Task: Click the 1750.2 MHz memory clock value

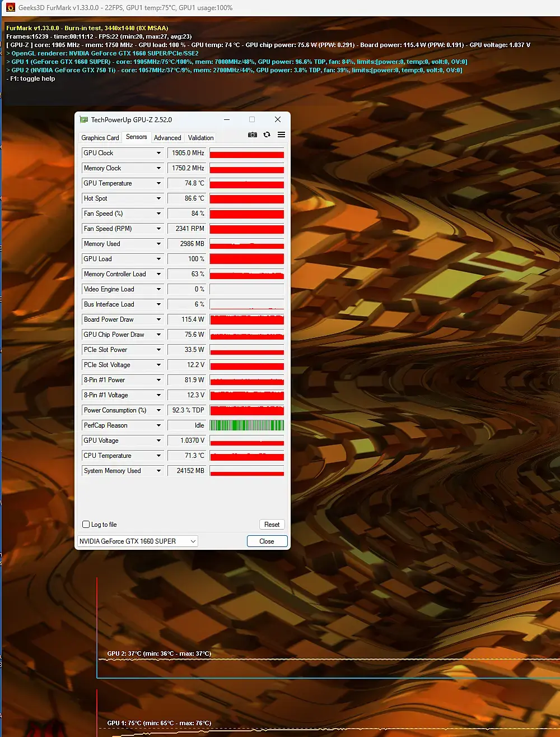Action: tap(188, 168)
